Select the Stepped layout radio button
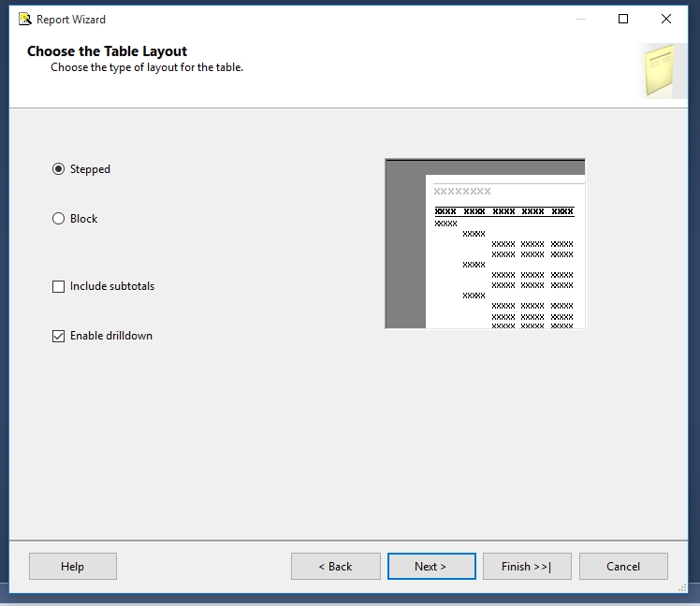This screenshot has width=700, height=606. tap(59, 169)
